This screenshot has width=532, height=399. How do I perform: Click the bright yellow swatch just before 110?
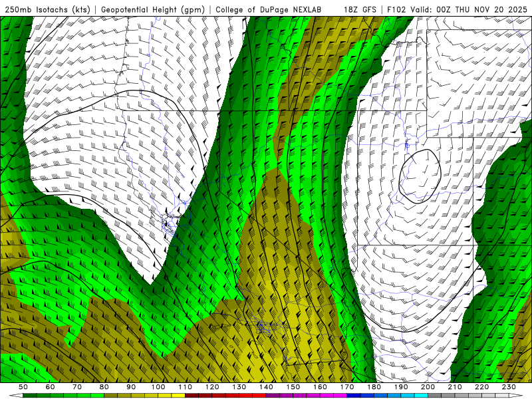pos(178,396)
